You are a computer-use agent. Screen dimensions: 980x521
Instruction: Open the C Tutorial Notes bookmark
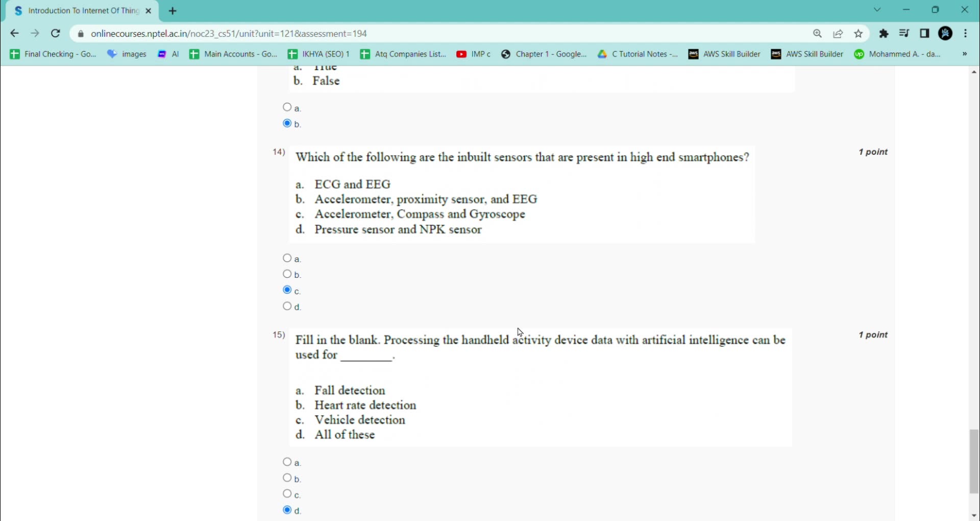pos(638,54)
